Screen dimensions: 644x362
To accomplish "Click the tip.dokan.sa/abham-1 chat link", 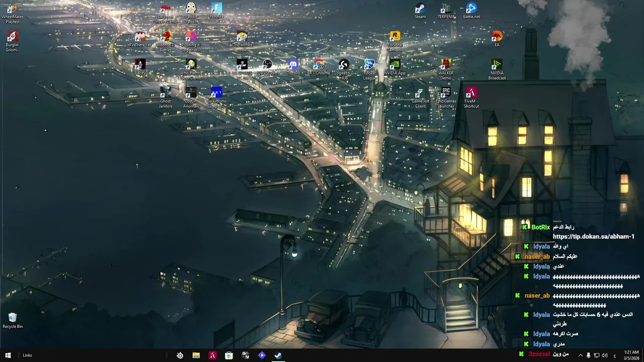I will coord(593,236).
